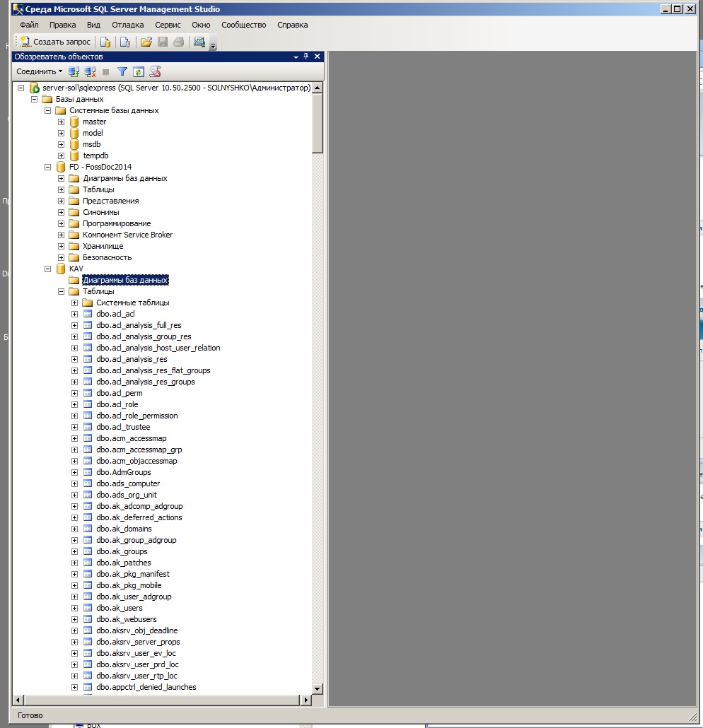This screenshot has height=728, width=703.
Task: Open the Сообщество menu
Action: (x=243, y=25)
